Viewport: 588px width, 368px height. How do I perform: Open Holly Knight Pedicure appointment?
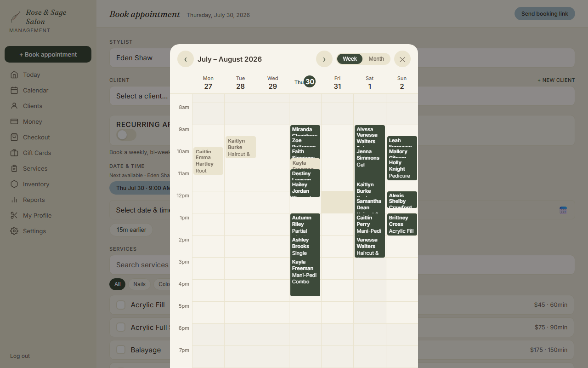(402, 169)
